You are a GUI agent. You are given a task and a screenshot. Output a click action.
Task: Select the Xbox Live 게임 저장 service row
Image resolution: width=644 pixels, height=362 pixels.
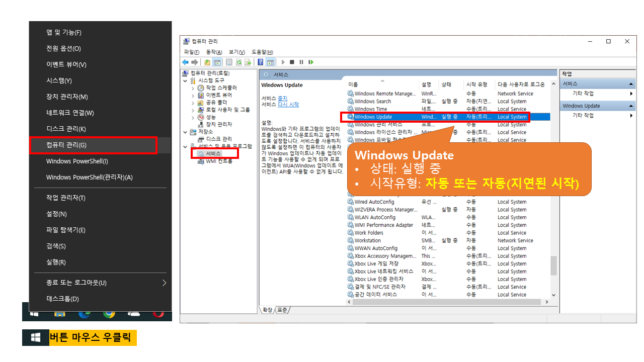coord(448,263)
